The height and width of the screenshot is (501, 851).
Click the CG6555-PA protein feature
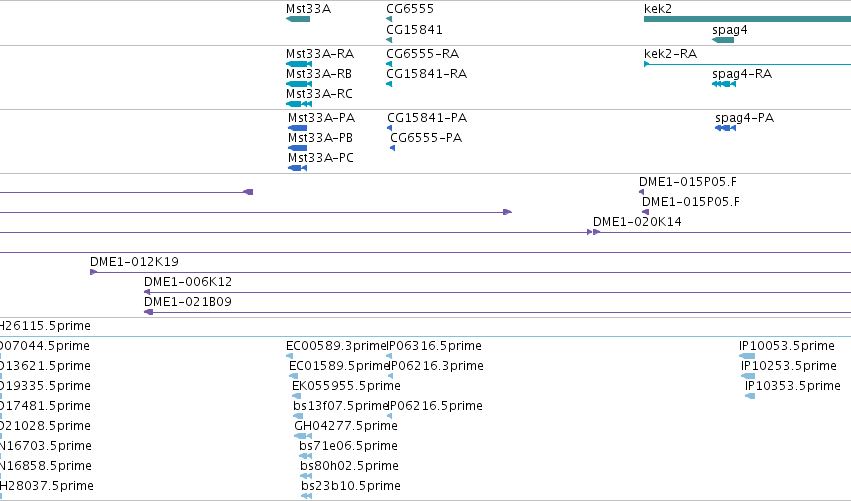392,148
